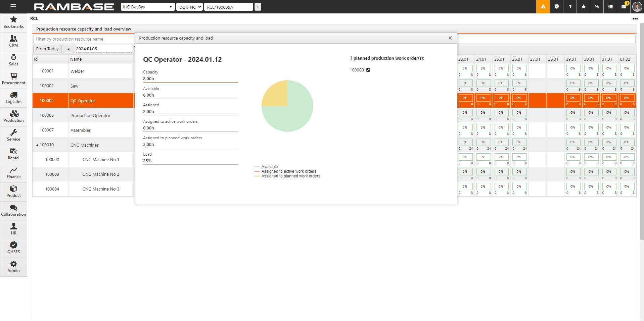Open the paperclip attachments icon
This screenshot has width=644, height=321.
pyautogui.click(x=597, y=7)
